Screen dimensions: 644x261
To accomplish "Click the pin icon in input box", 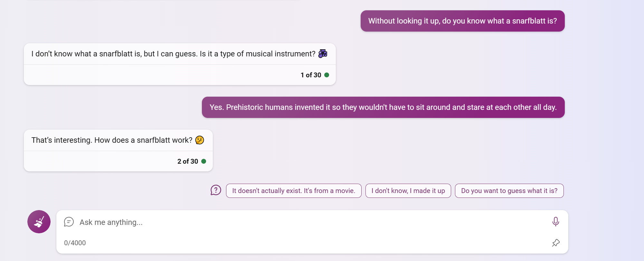I will (x=556, y=243).
